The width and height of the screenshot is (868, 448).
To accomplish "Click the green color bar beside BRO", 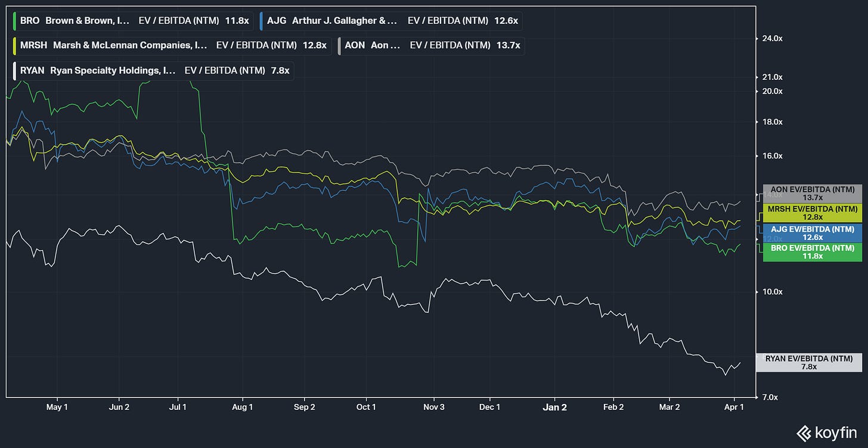I will (x=14, y=21).
